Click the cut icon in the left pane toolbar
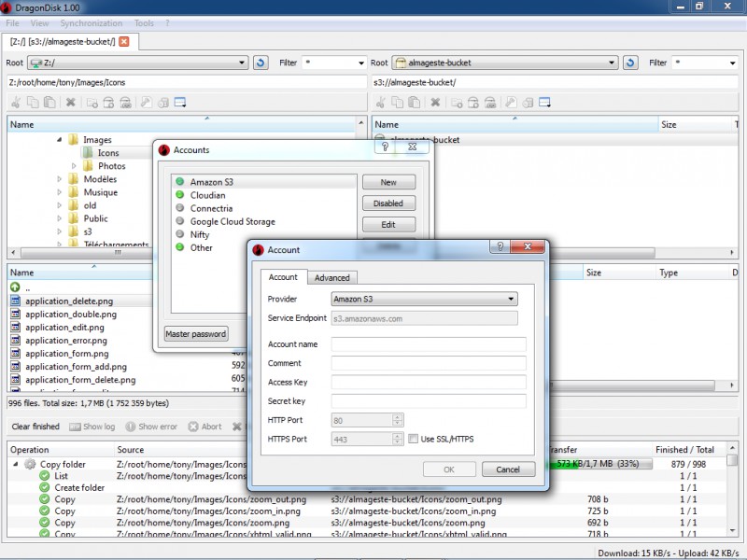Screen dimensions: 747x560 [16, 103]
